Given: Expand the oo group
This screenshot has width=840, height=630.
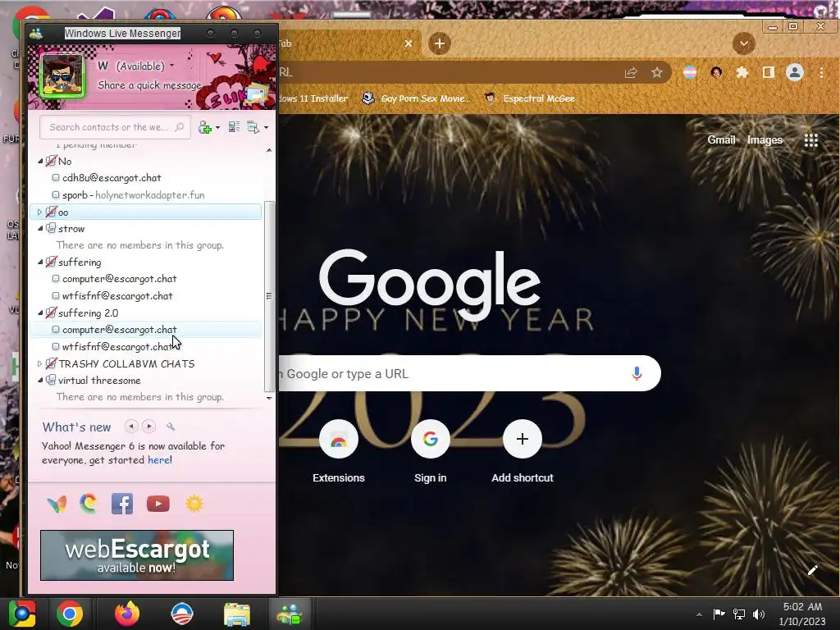Looking at the screenshot, I should click(39, 212).
